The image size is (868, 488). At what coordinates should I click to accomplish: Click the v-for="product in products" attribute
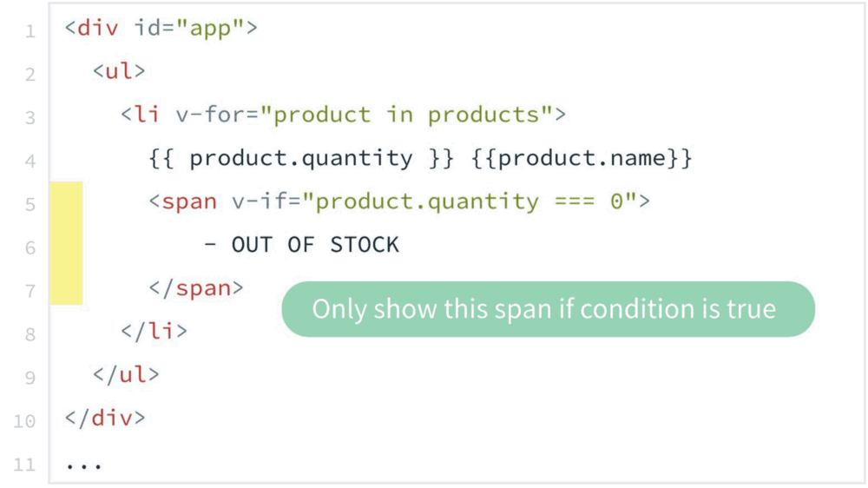[x=365, y=115]
